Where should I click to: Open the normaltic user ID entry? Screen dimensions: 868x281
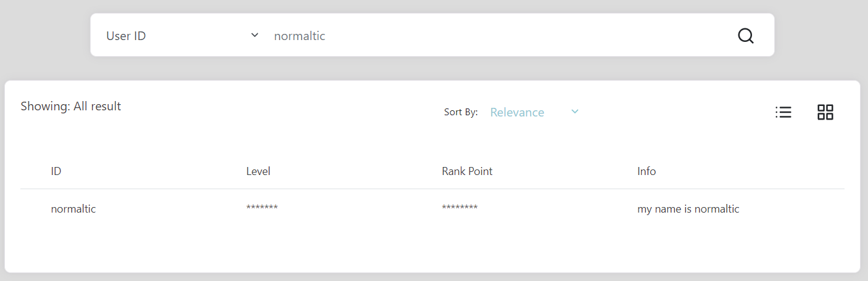[73, 209]
